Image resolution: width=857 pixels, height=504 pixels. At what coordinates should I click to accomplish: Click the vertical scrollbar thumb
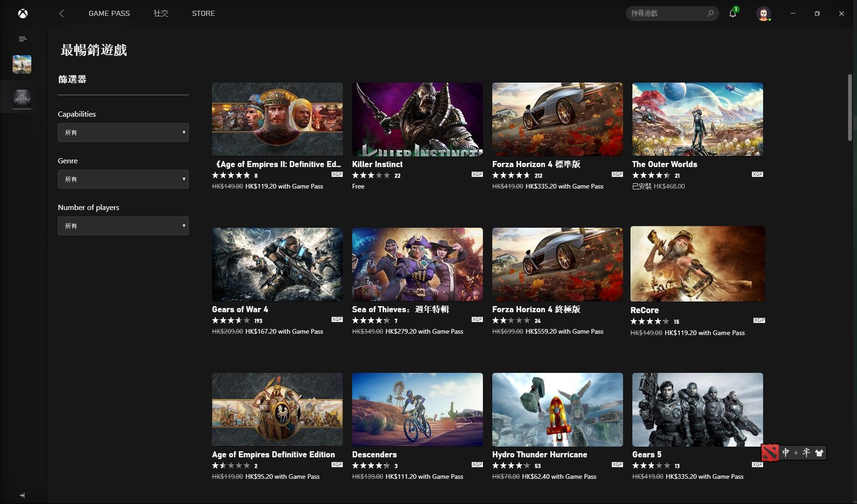[x=850, y=107]
